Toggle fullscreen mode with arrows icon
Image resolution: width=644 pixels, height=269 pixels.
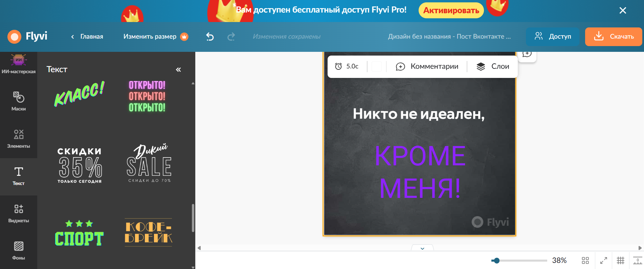603,260
